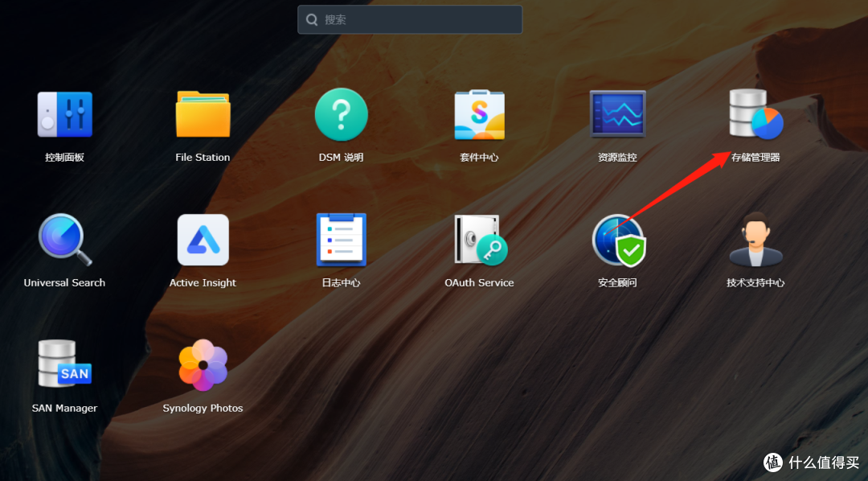Image resolution: width=868 pixels, height=481 pixels.
Task: Click the "技术支持中心" text label
Action: 755,283
